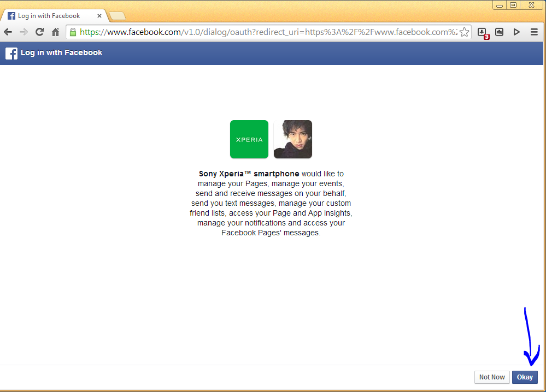This screenshot has height=392, width=546.
Task: Click the browser Forward arrow
Action: (x=24, y=32)
